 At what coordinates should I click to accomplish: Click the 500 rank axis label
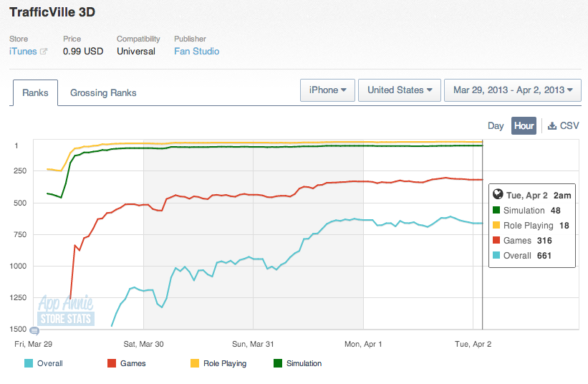coord(20,203)
